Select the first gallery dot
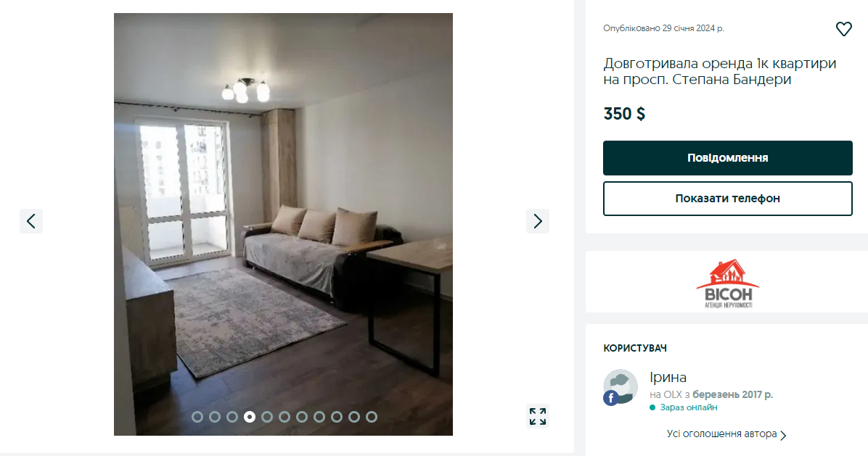This screenshot has height=456, width=868. coord(197,417)
